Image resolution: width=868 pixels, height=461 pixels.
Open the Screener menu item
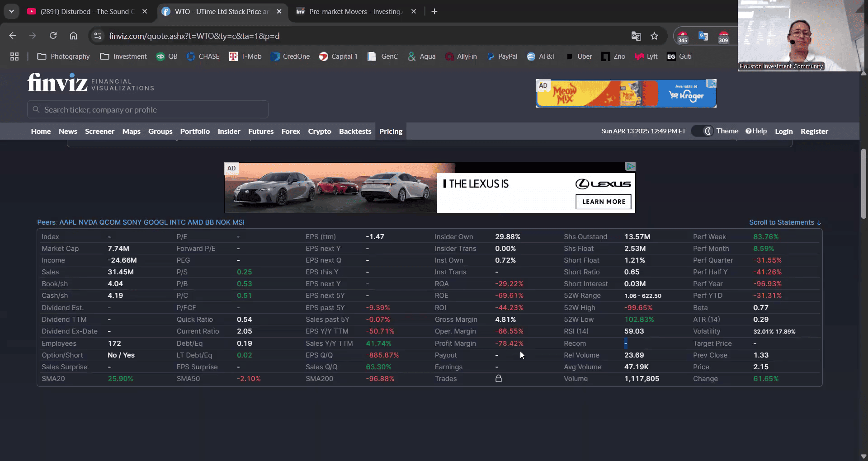coord(99,132)
